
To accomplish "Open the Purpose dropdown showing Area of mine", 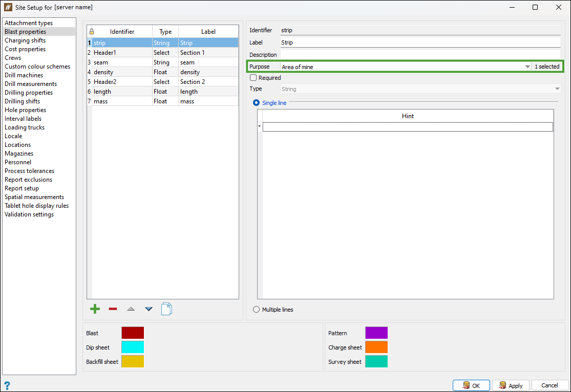I will (x=406, y=67).
